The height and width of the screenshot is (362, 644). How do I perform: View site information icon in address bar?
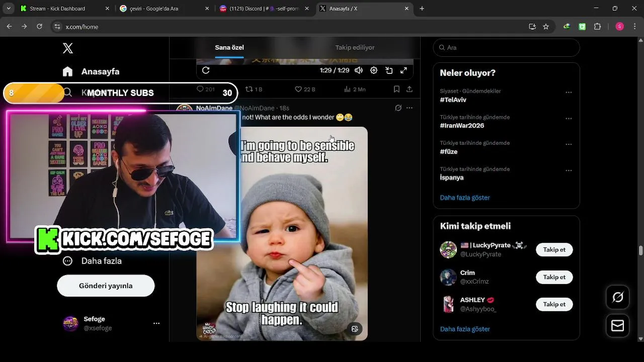tap(57, 27)
